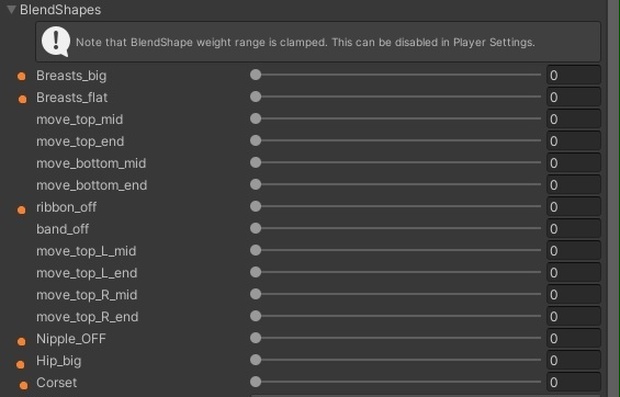Image resolution: width=620 pixels, height=397 pixels.
Task: Click orange marker next to Breasts_flat
Action: coord(23,99)
